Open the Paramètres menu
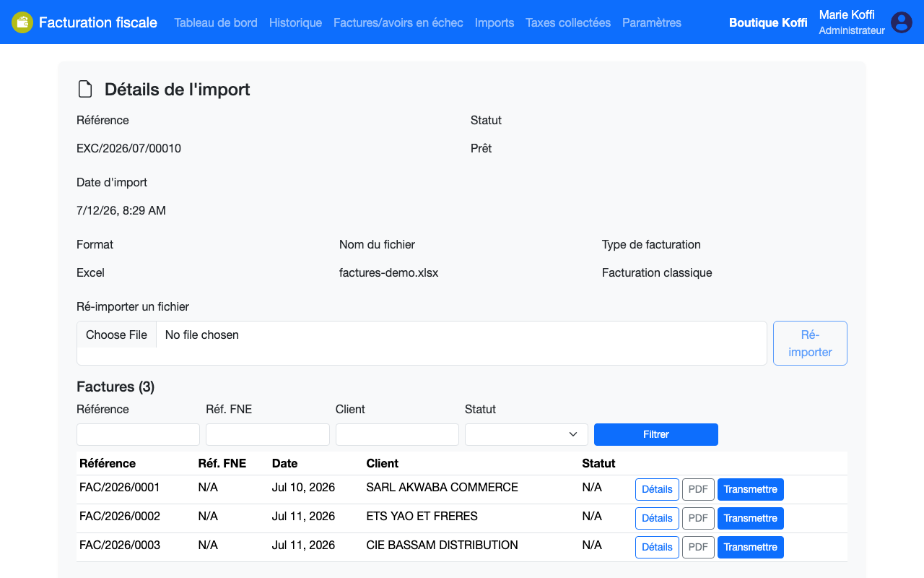The width and height of the screenshot is (924, 578). click(652, 22)
